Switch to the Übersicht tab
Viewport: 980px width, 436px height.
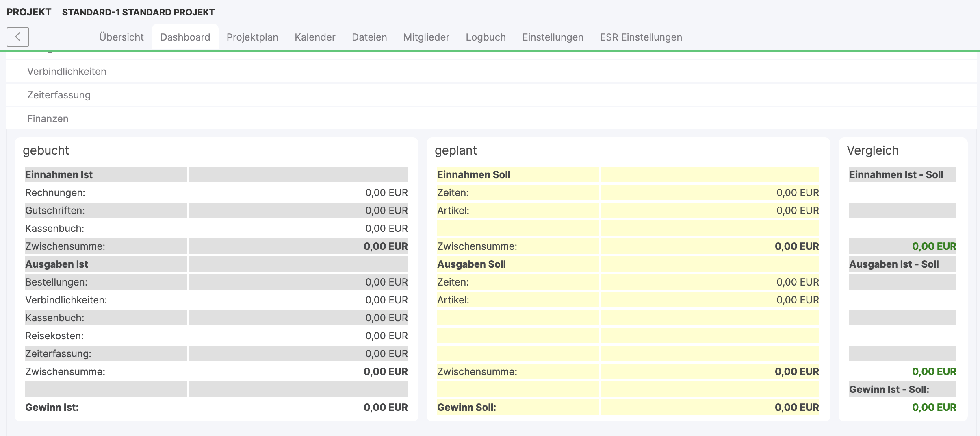[121, 37]
